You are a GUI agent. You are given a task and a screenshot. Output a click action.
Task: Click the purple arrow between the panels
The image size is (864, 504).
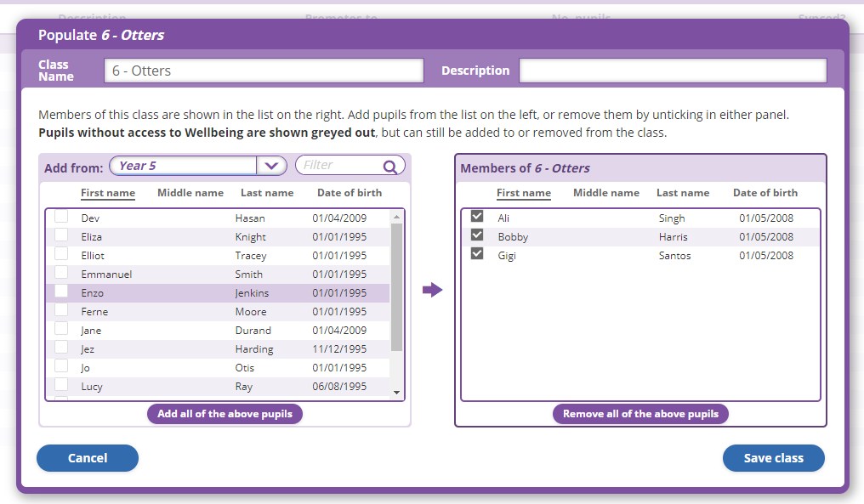[x=433, y=291]
